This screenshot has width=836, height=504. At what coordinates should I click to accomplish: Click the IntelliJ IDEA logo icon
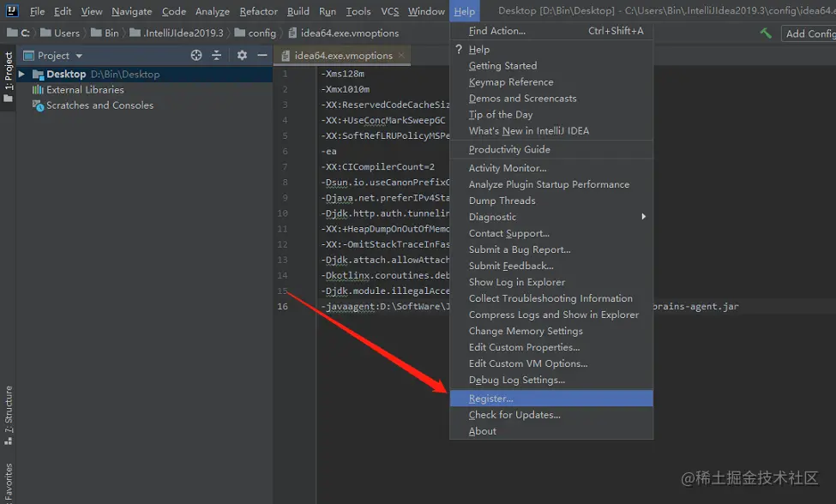(x=12, y=10)
